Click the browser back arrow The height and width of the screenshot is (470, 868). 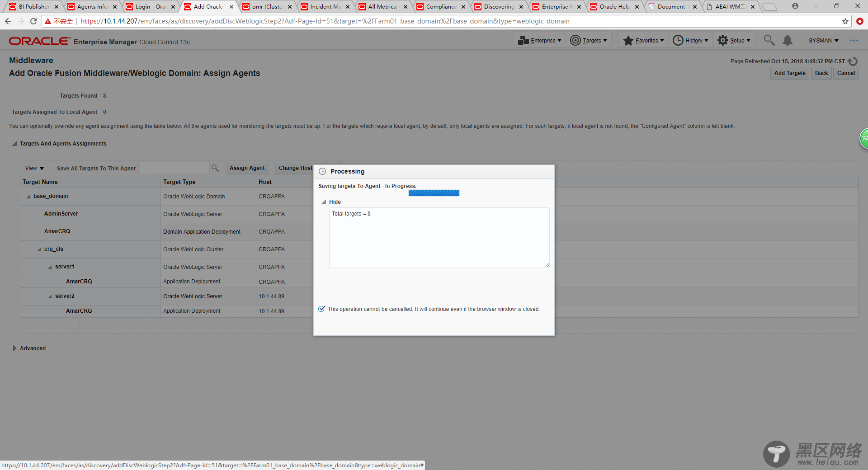8,21
